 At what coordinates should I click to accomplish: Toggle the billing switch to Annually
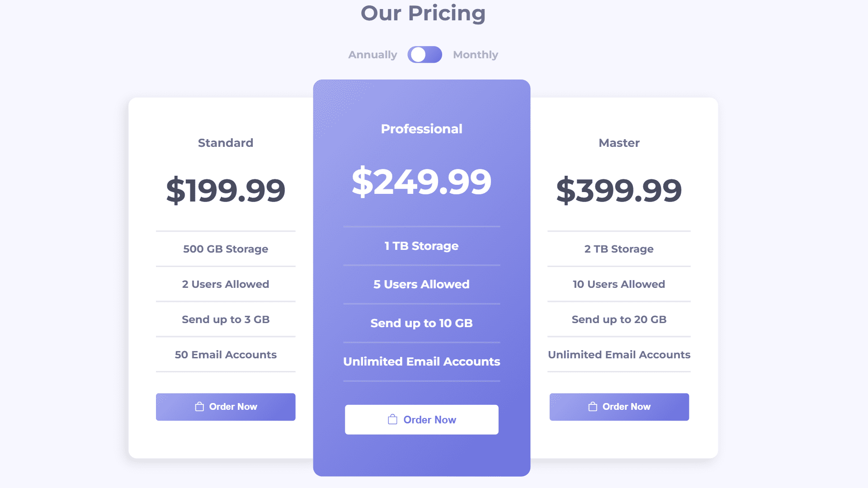[424, 55]
